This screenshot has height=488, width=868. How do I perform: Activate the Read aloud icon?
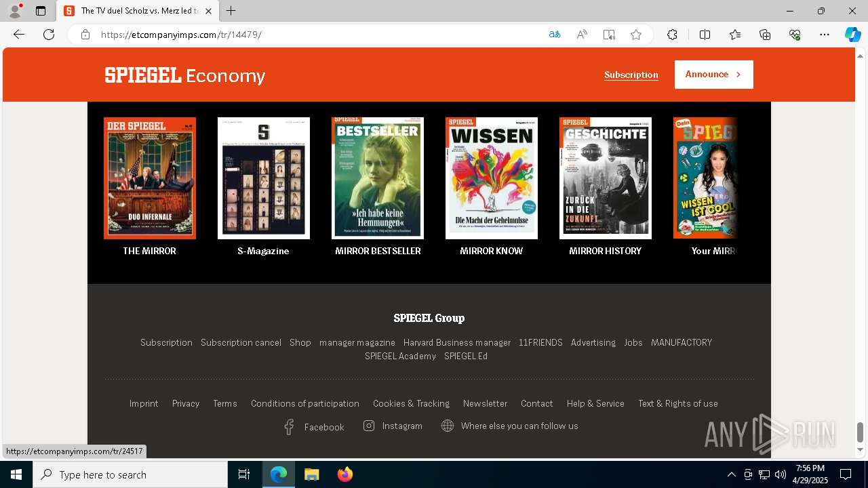582,35
